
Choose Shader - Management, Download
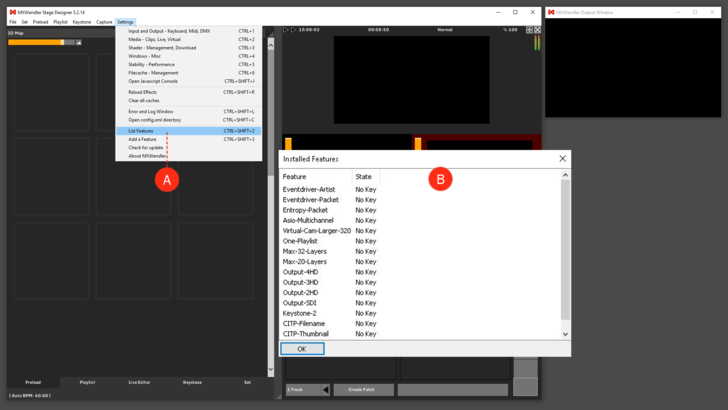coord(188,48)
